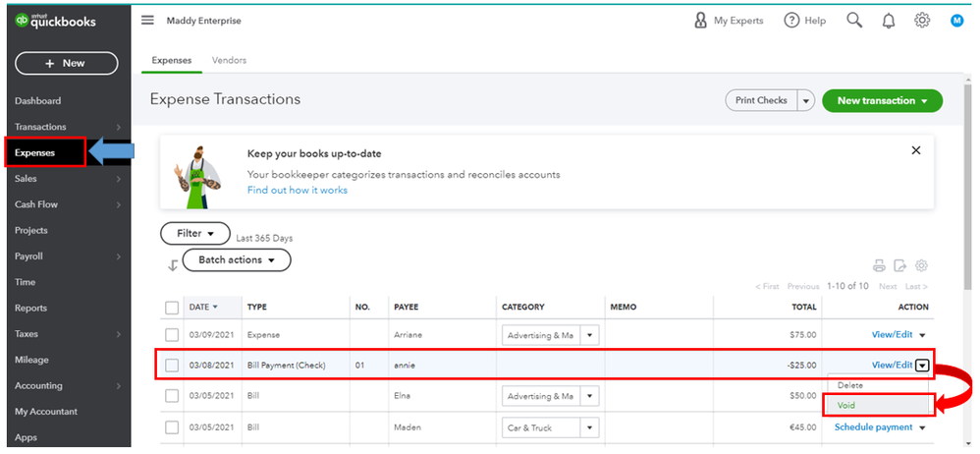Open the Print Checks dropdown arrow
This screenshot has width=980, height=454.
pyautogui.click(x=806, y=100)
